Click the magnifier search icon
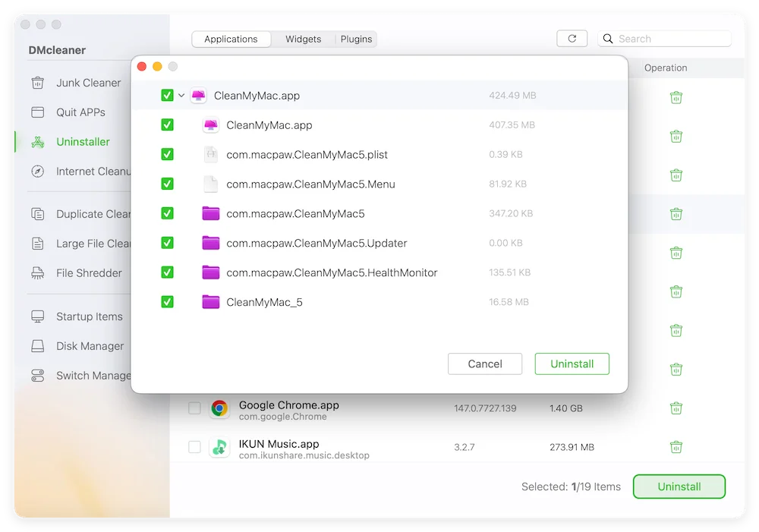759x532 pixels. point(608,39)
